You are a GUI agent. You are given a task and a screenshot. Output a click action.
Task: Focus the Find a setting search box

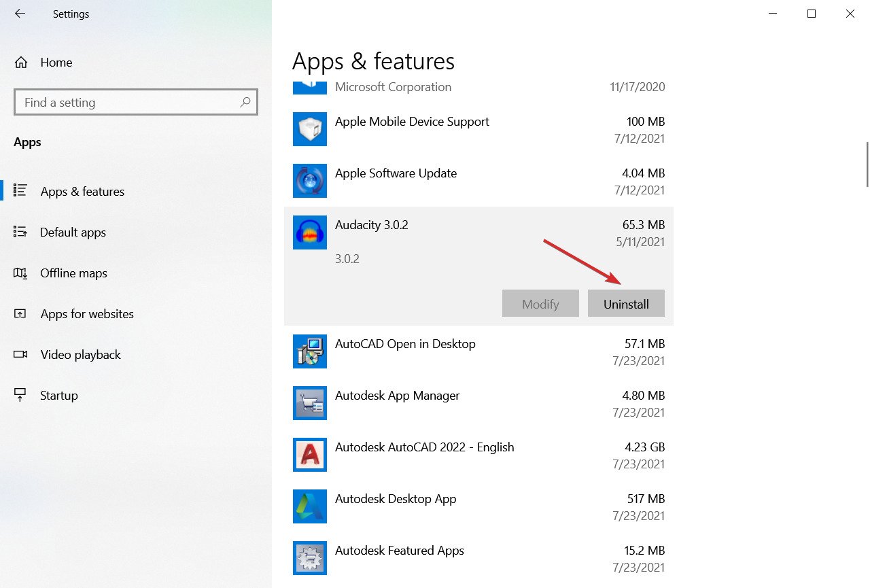point(136,102)
